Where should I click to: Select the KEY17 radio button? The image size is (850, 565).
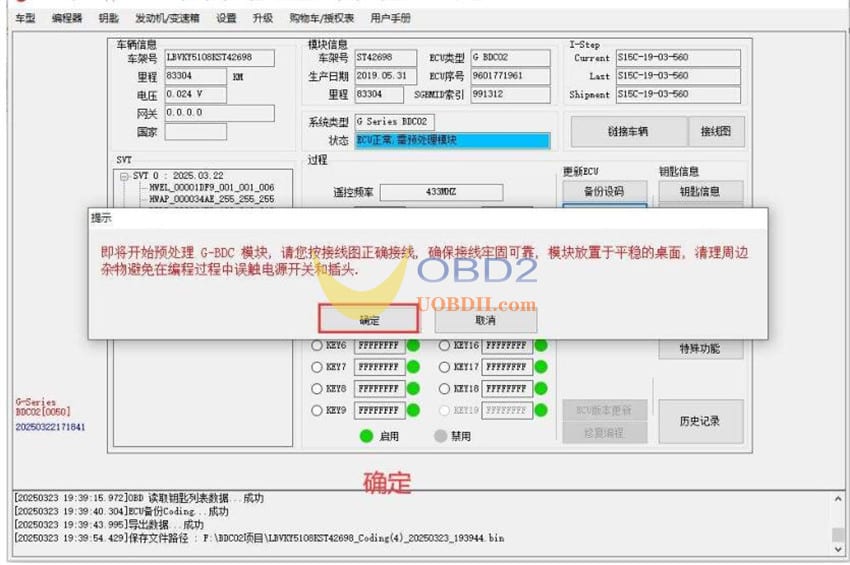[445, 367]
